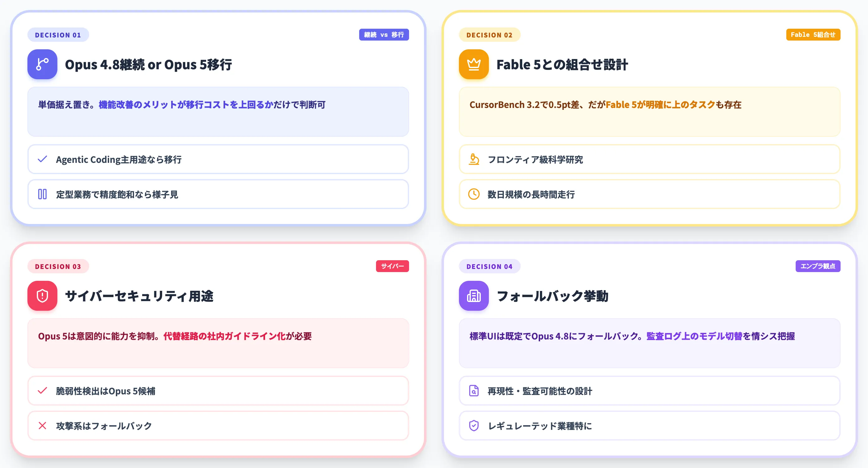Click the file search icon beside 再現性・監査可能性の設計

point(474,391)
